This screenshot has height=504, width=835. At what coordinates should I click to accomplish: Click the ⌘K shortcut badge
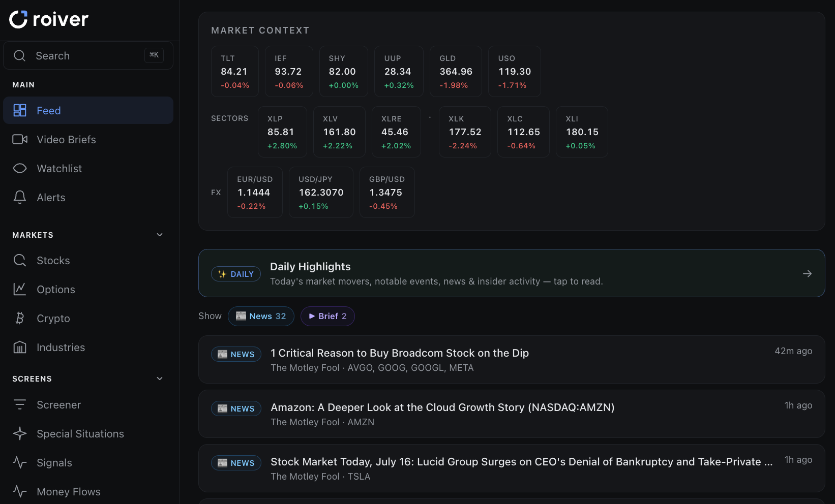click(x=154, y=55)
